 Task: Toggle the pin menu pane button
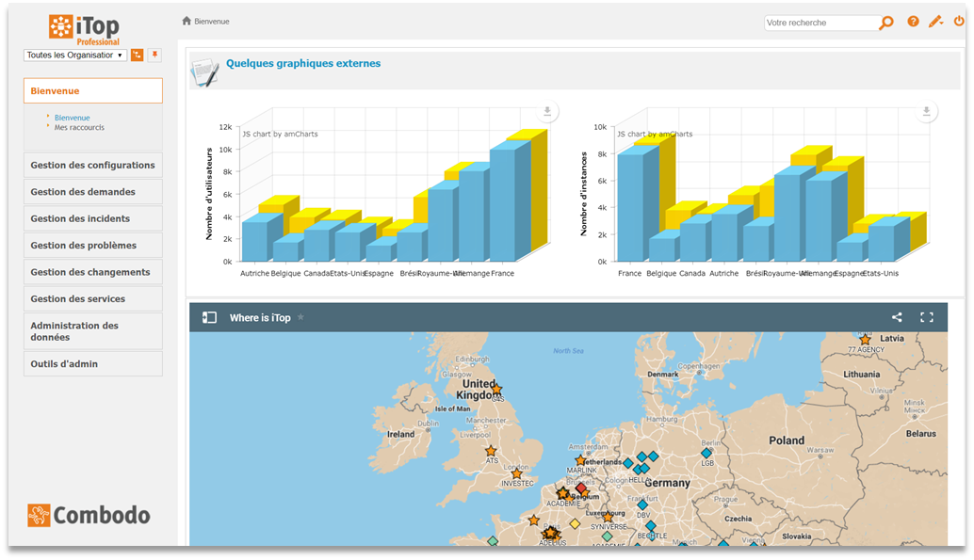tap(154, 56)
